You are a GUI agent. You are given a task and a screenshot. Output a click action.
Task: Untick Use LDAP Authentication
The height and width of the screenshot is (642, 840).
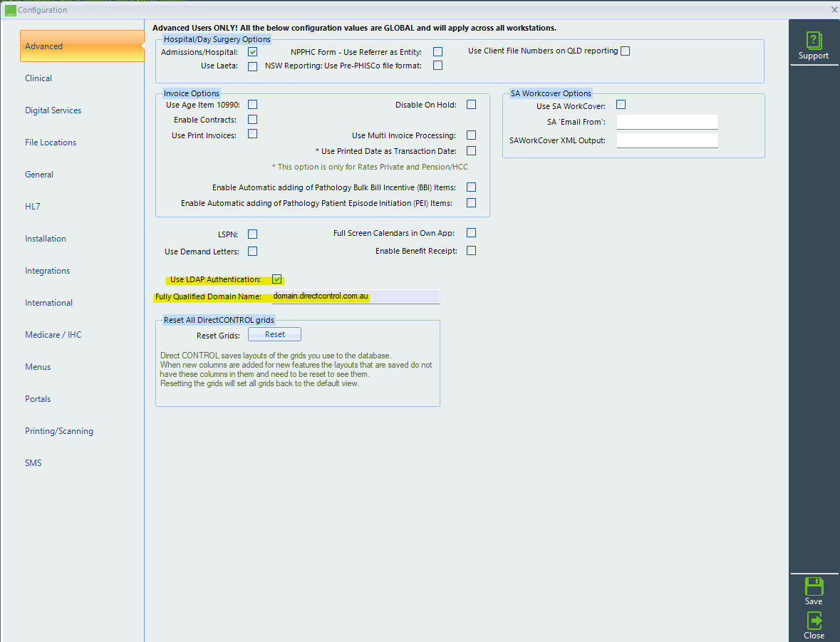tap(276, 279)
